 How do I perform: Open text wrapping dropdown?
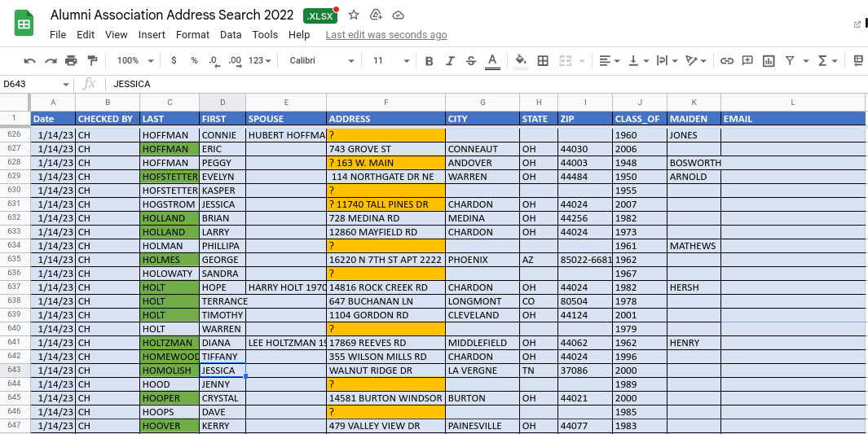668,61
